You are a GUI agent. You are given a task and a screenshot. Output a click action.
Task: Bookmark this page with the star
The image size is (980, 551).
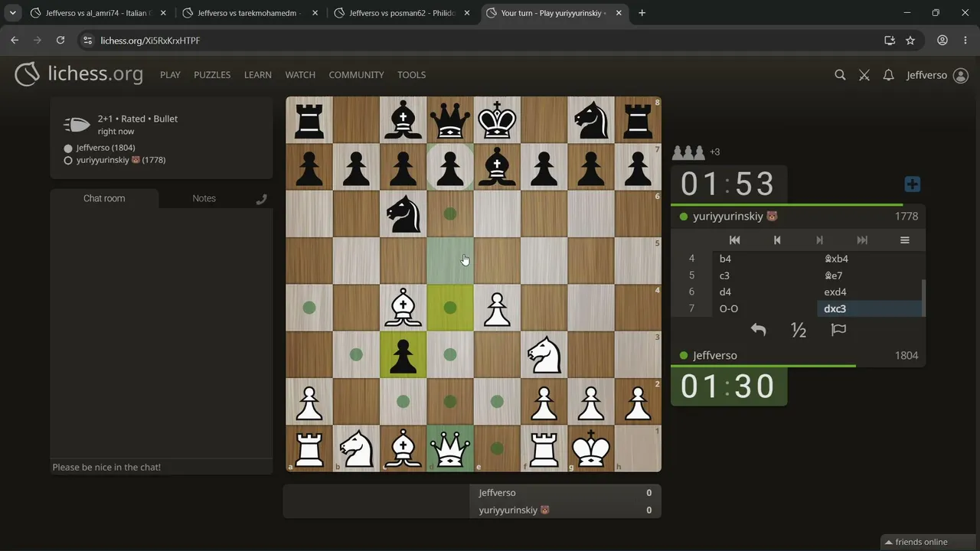pos(910,41)
